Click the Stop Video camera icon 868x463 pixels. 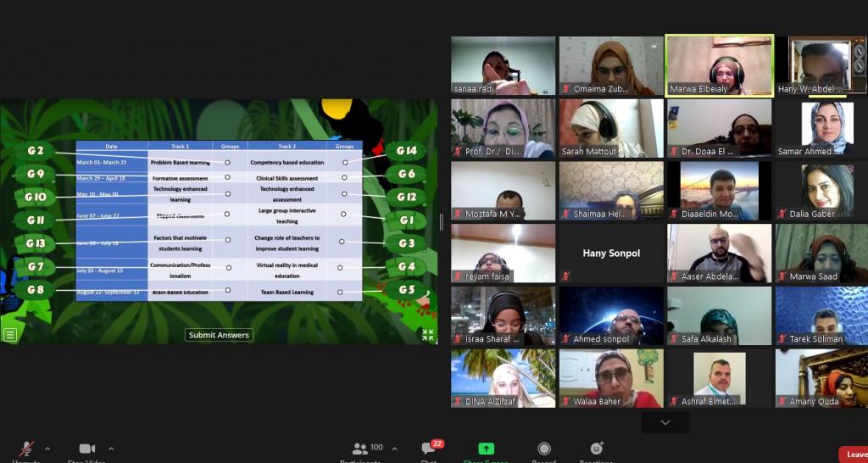coord(87,449)
